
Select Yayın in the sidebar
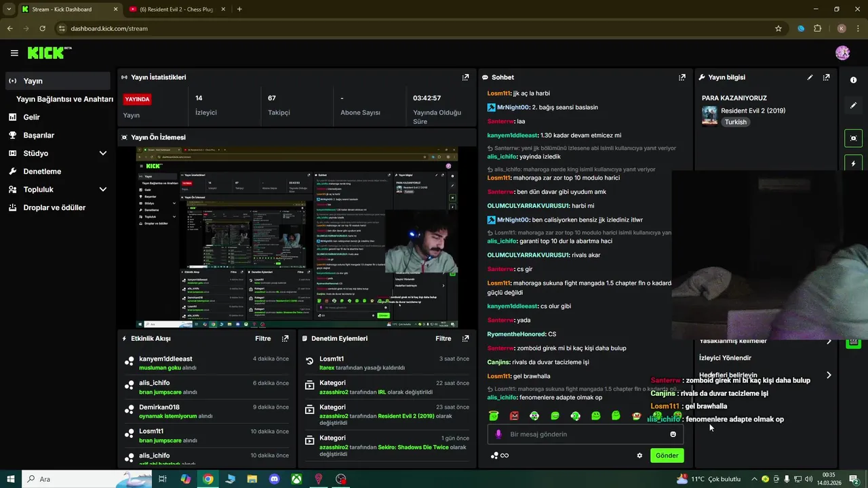point(57,81)
